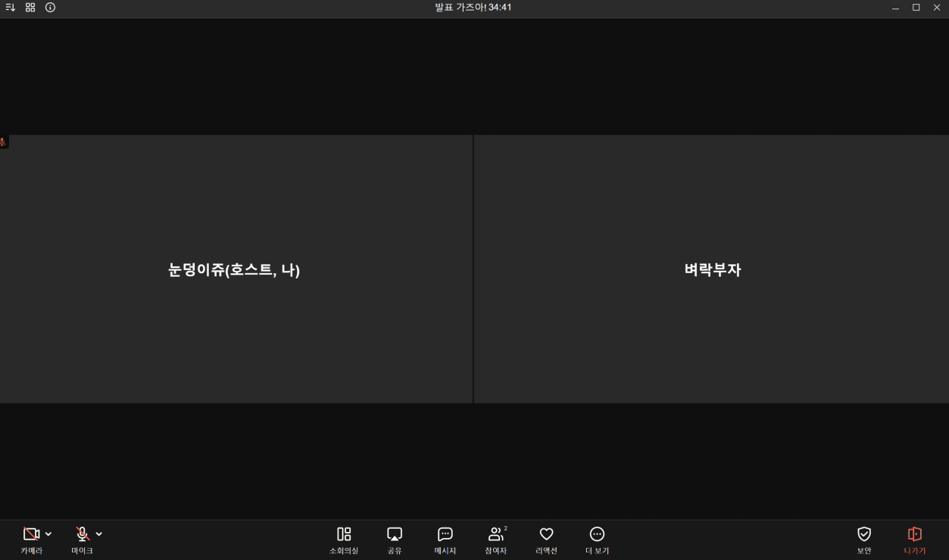Click muted mic indicator on 눈덩이쥬 tile

(4, 142)
